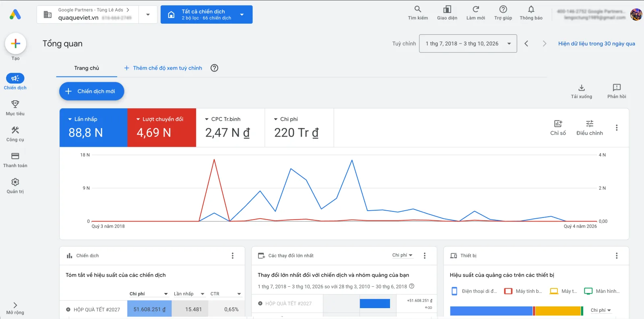Click Điện thoại di động legend swatch

(454, 291)
